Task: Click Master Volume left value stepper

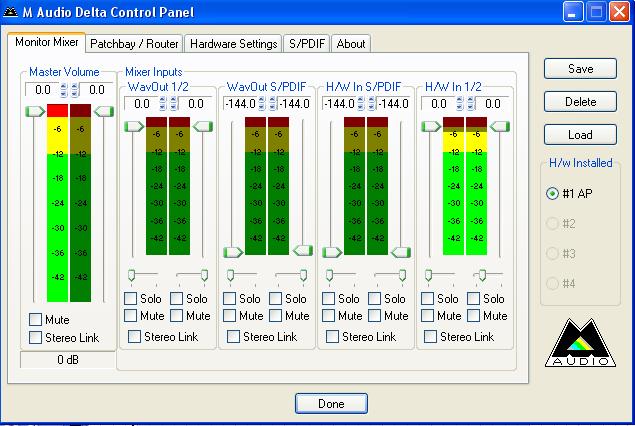Action: pos(64,90)
